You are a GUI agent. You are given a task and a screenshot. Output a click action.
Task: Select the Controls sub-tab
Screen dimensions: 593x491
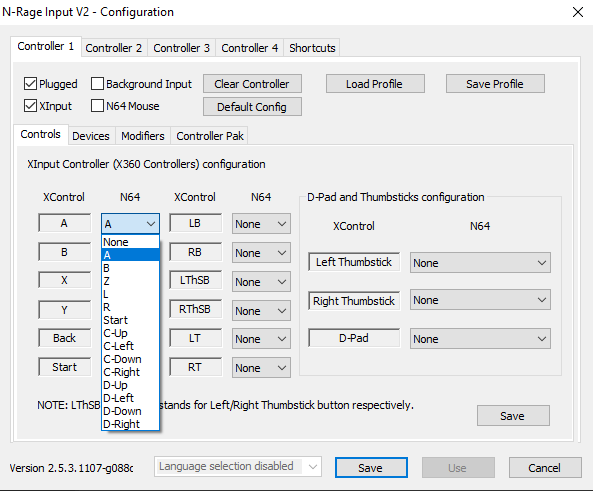[40, 134]
